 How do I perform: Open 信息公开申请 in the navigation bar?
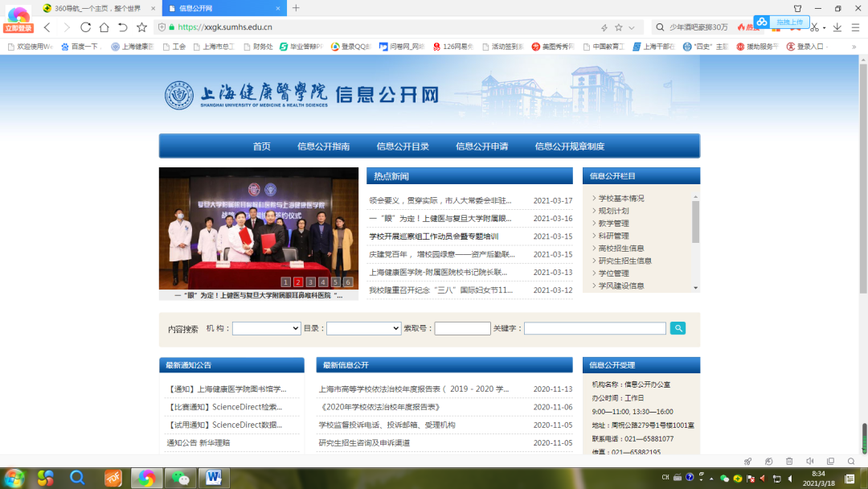481,146
